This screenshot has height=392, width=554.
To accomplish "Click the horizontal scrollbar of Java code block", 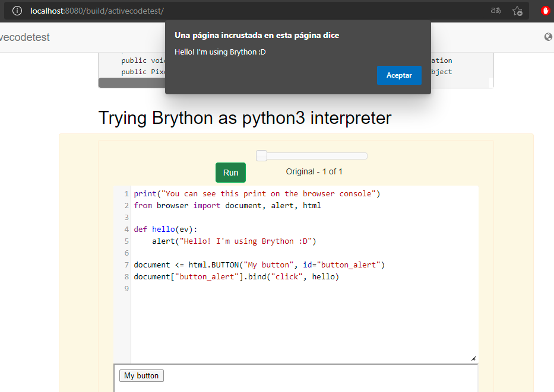I will coord(132,82).
